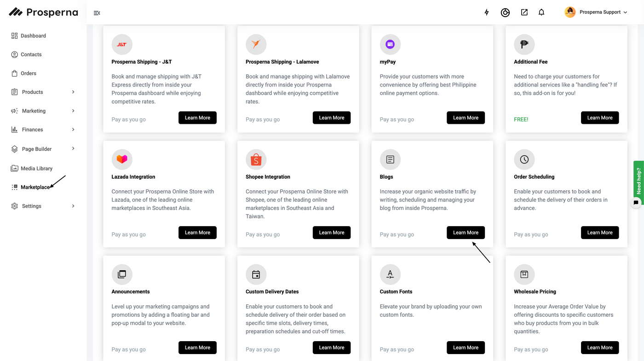Collapse the sidebar with the menu icon
This screenshot has width=644, height=361.
tap(97, 13)
